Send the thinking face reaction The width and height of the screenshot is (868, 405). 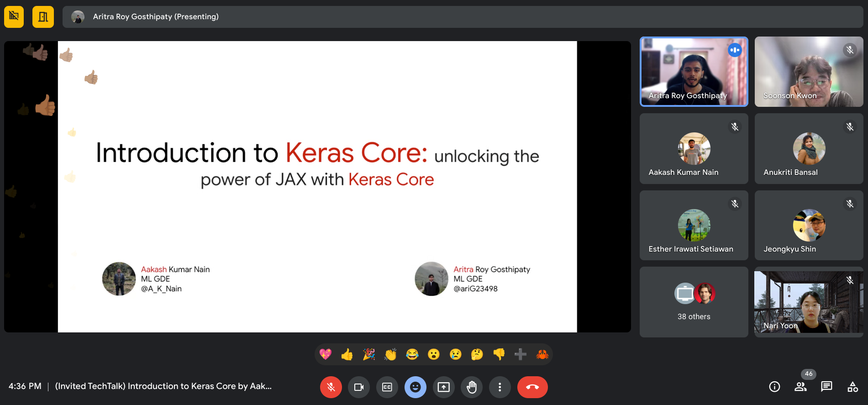477,354
